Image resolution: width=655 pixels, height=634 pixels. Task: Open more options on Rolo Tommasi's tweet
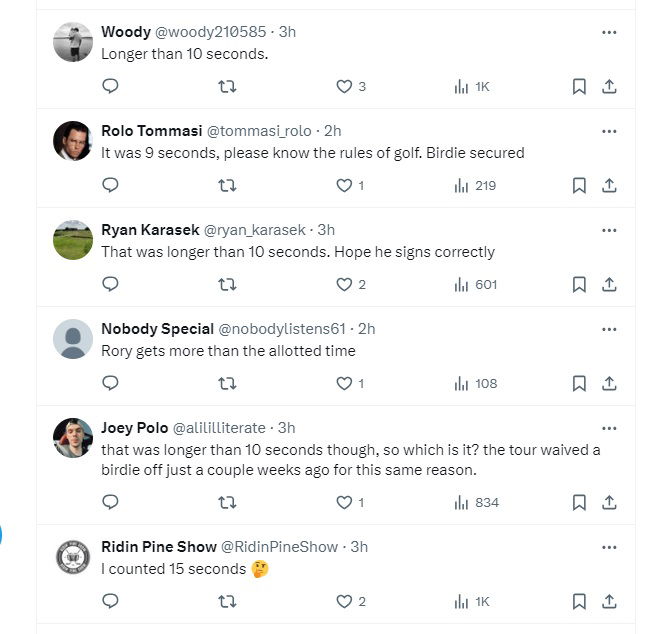pos(609,131)
